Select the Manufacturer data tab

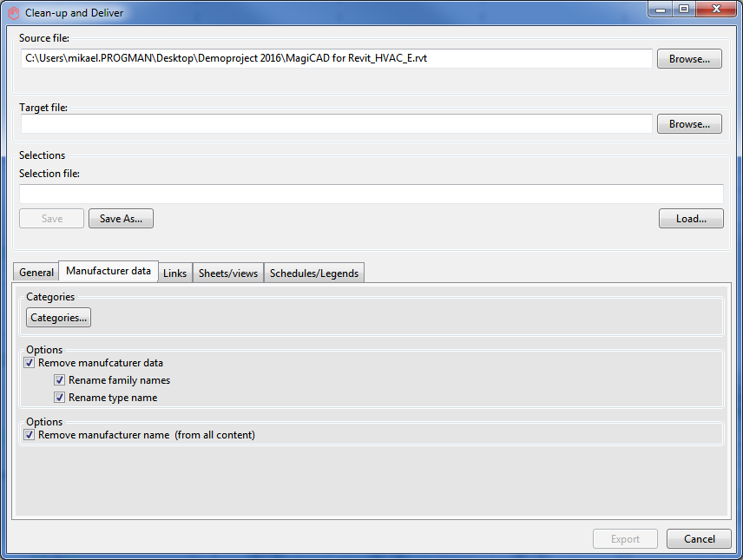tap(108, 272)
